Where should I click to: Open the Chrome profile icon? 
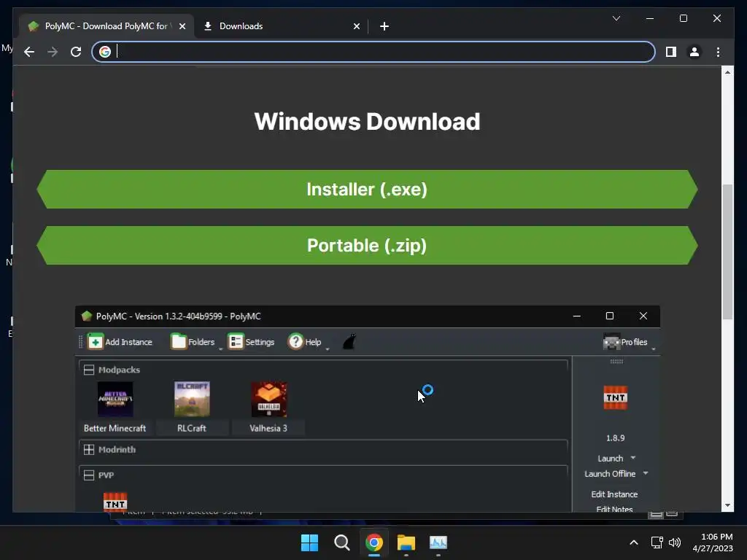click(x=694, y=52)
